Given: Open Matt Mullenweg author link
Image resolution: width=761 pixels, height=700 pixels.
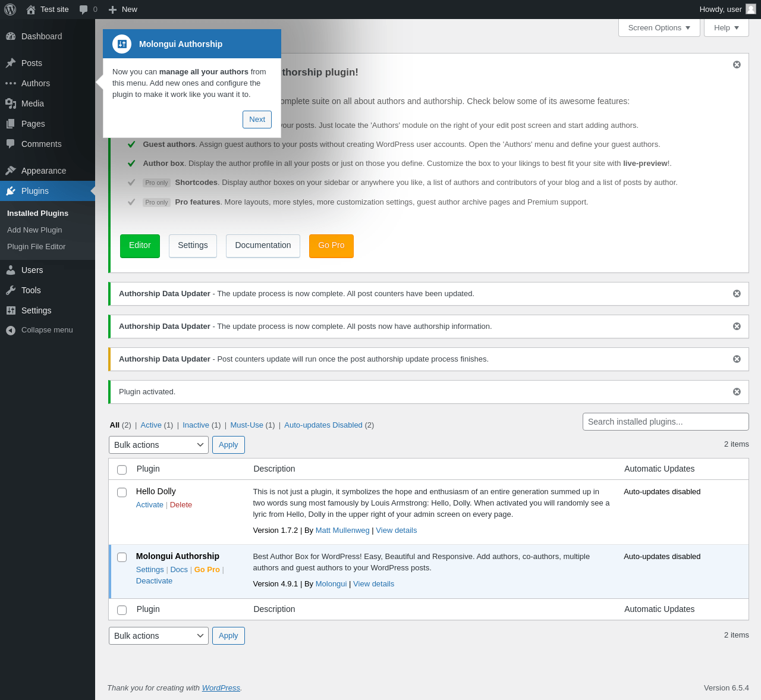Looking at the screenshot, I should tap(342, 531).
